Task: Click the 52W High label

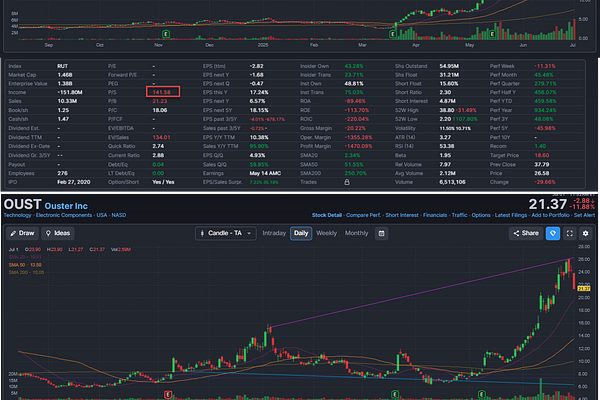Action: 405,110
